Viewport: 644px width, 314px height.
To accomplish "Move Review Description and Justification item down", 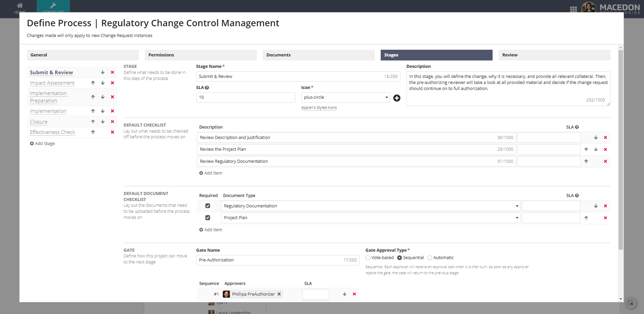I will (x=596, y=137).
